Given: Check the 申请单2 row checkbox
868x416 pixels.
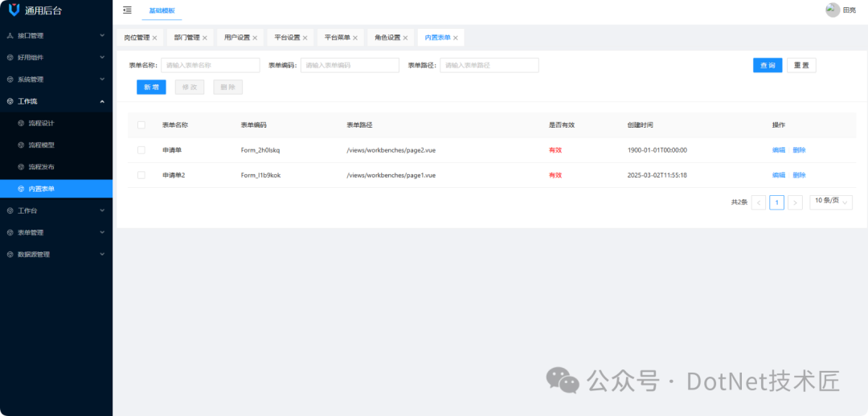Looking at the screenshot, I should point(141,175).
